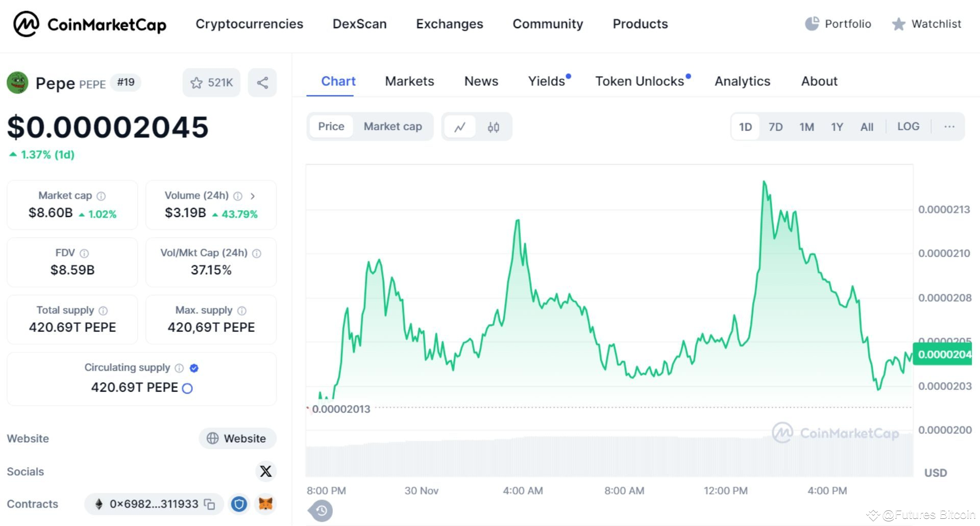
Task: Select the Price chart toggle
Action: coord(331,127)
